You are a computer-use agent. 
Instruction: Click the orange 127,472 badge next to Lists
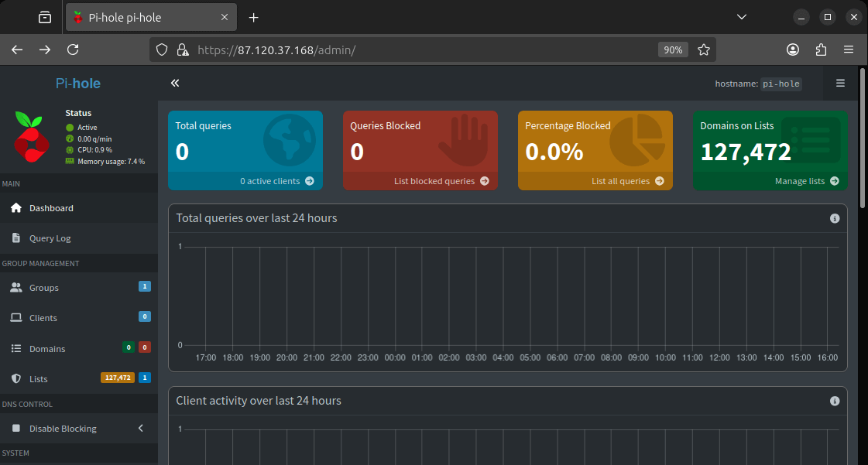tap(118, 378)
